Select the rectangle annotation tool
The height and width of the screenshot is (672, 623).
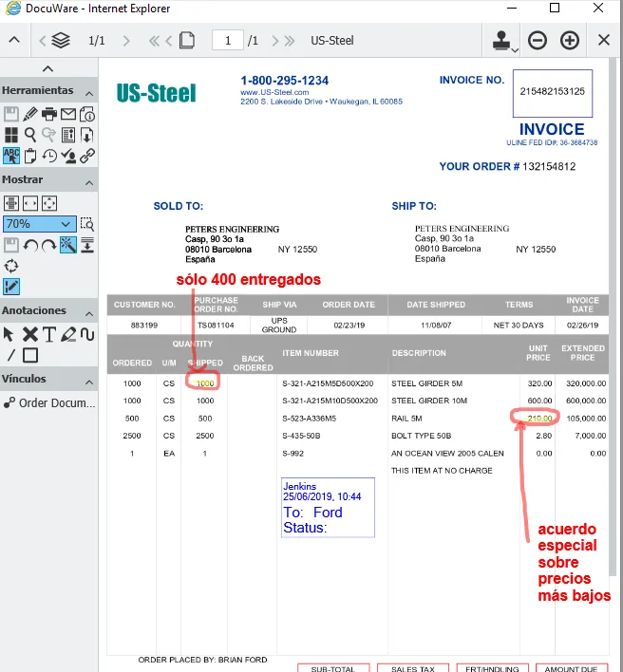pos(30,355)
